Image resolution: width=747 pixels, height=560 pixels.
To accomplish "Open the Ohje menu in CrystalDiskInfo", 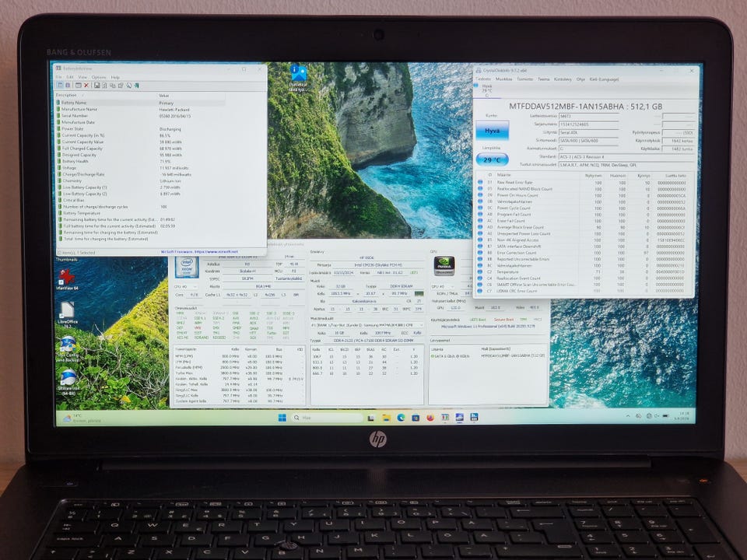I will [580, 79].
